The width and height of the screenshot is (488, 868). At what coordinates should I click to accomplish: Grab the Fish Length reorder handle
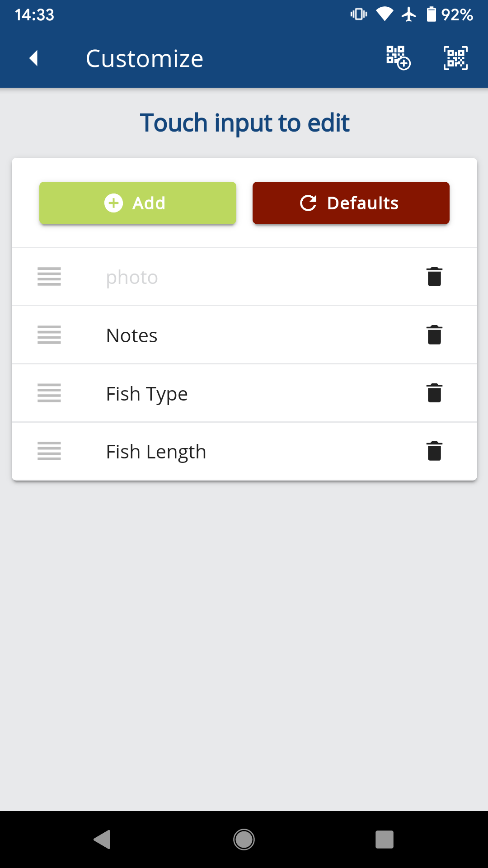pyautogui.click(x=49, y=451)
